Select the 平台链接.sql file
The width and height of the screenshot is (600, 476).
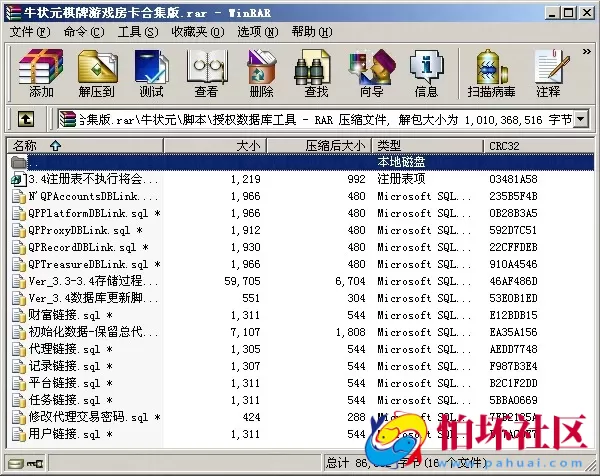point(301,383)
